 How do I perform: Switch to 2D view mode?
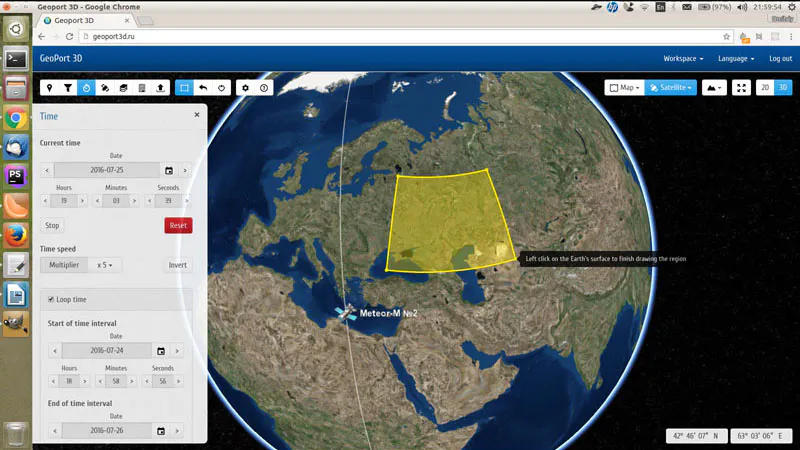[765, 88]
